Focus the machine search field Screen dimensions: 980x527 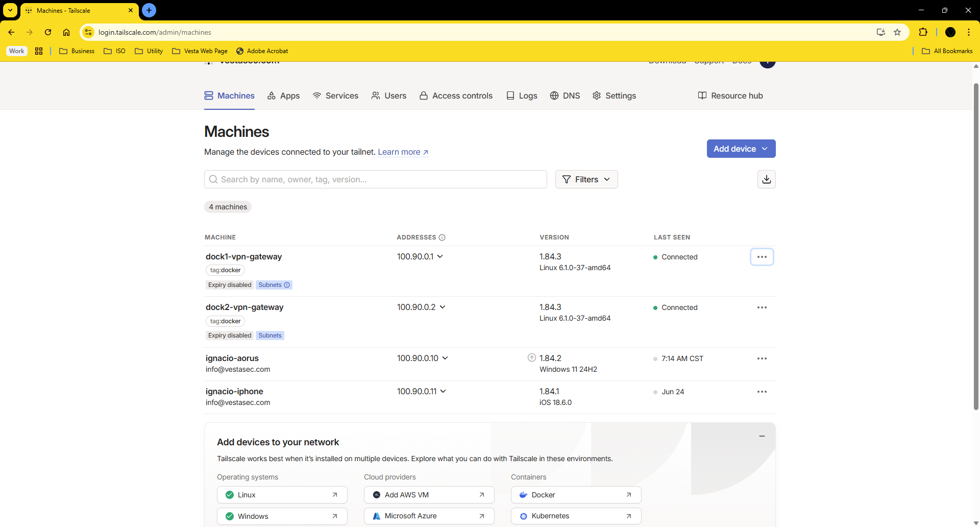pos(376,179)
